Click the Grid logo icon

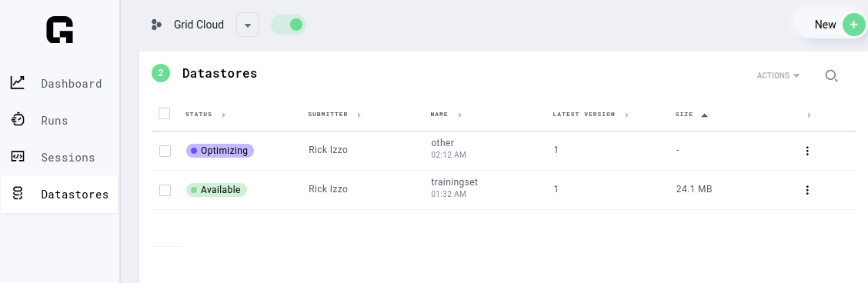pyautogui.click(x=60, y=30)
